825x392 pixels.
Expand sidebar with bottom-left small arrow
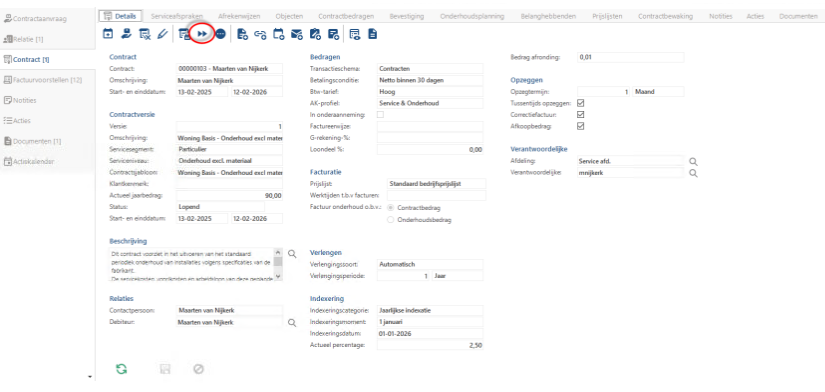click(89, 377)
